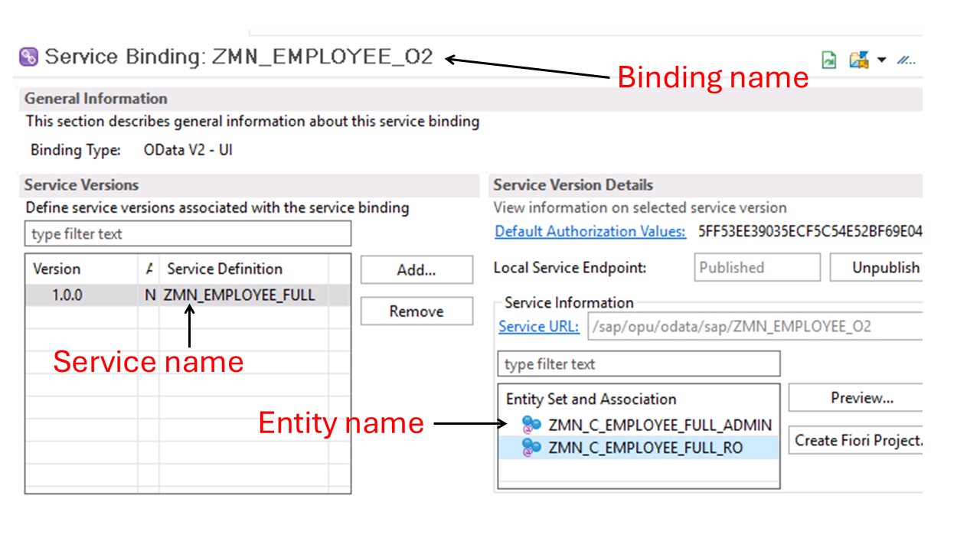Follow the Service URL link
The width and height of the screenshot is (980, 551).
click(538, 326)
